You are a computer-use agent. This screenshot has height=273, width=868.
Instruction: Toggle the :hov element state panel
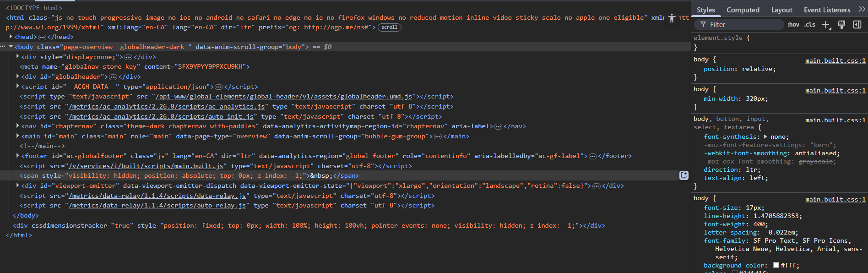[x=793, y=25]
